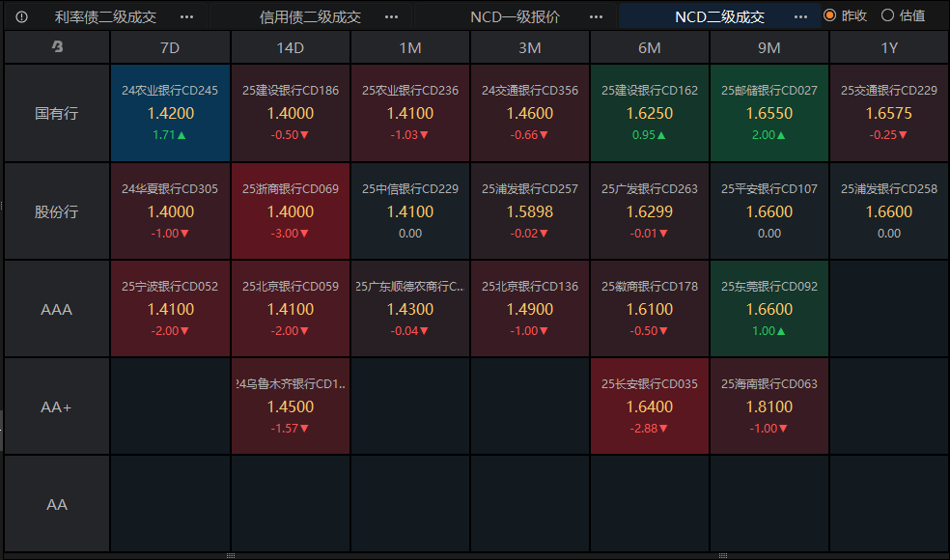950x560 pixels.
Task: Open the 24交通银行CD356 cell
Action: (x=529, y=113)
